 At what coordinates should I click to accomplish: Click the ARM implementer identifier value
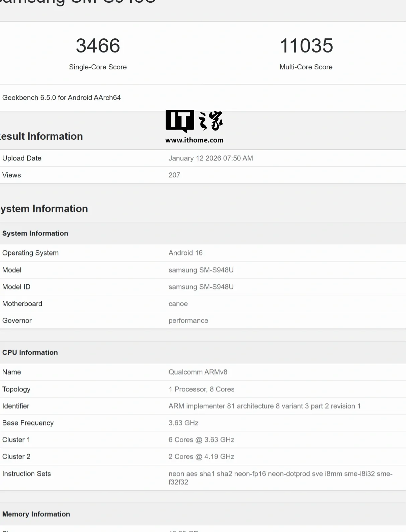point(264,406)
